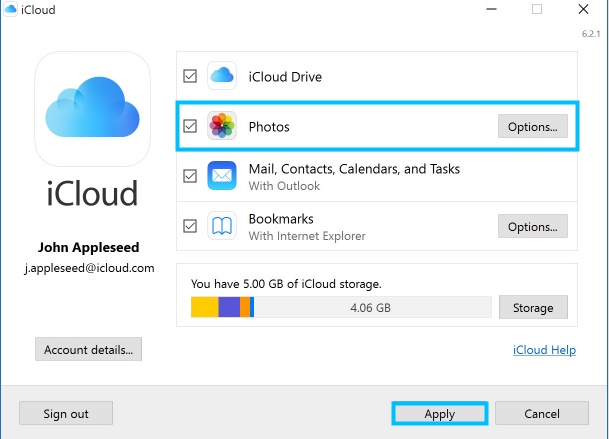Click the Photos pinwheel icon

(221, 127)
